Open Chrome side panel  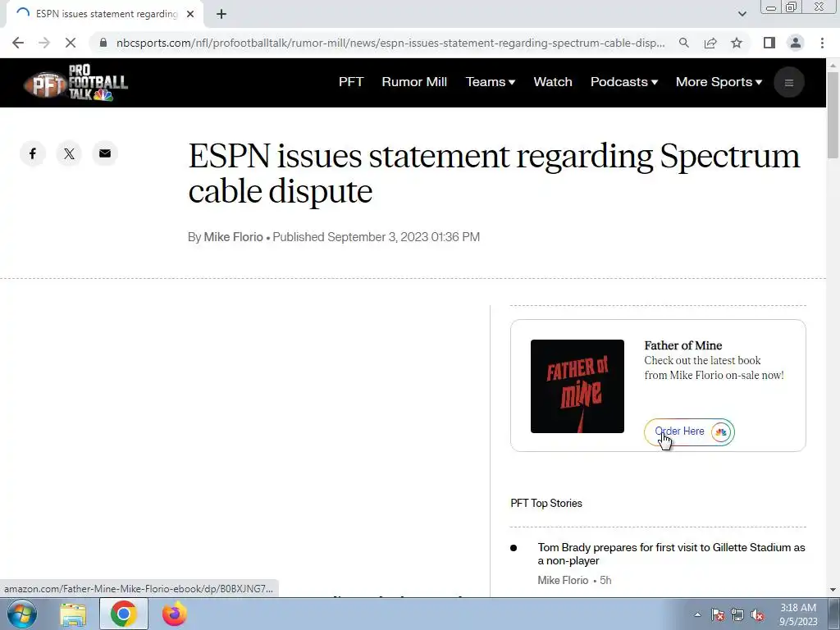pos(769,43)
